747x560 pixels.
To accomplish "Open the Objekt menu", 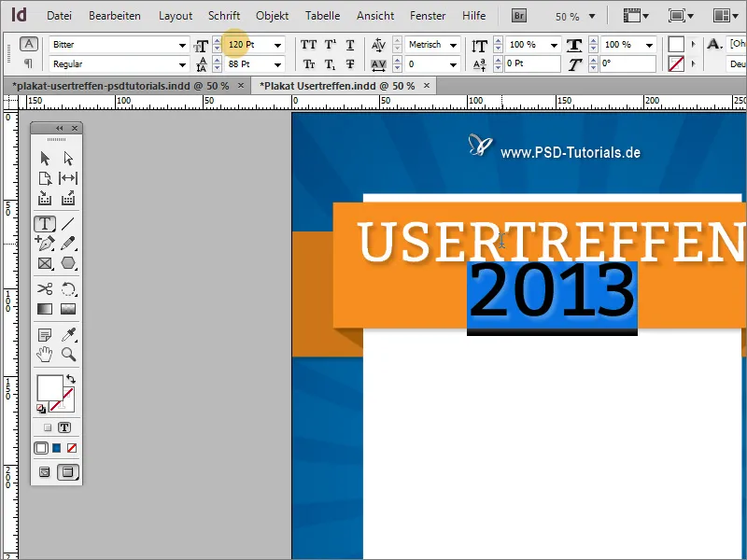I will 272,16.
